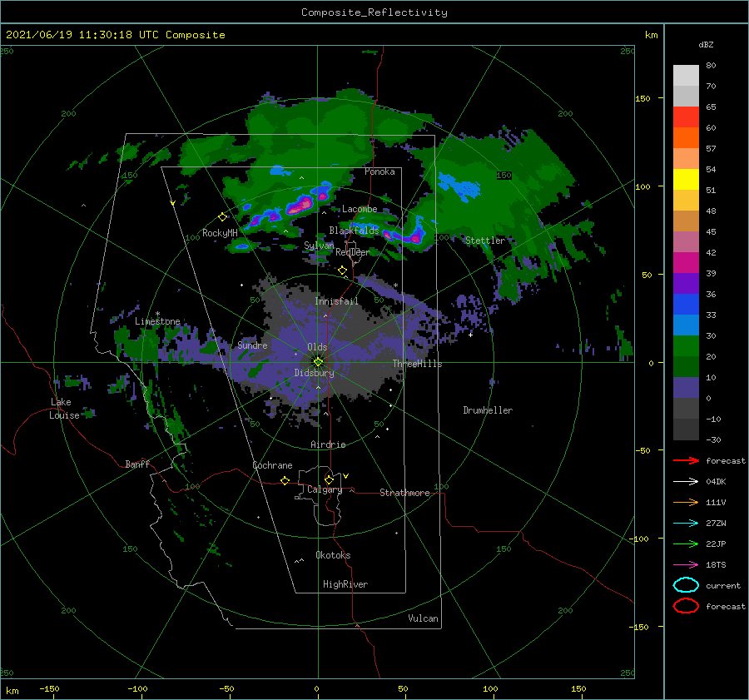The image size is (749, 700).
Task: Click the dBZ legend heading
Action: pyautogui.click(x=706, y=44)
